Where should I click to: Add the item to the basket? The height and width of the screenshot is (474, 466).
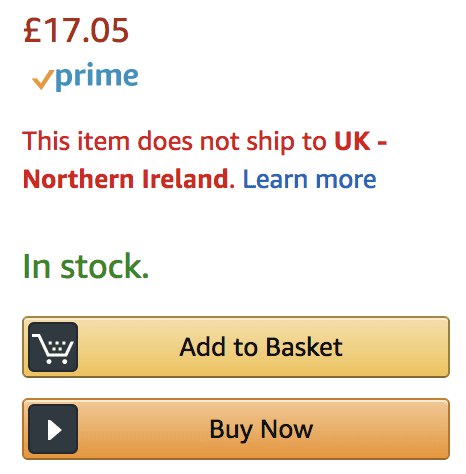[x=236, y=347]
